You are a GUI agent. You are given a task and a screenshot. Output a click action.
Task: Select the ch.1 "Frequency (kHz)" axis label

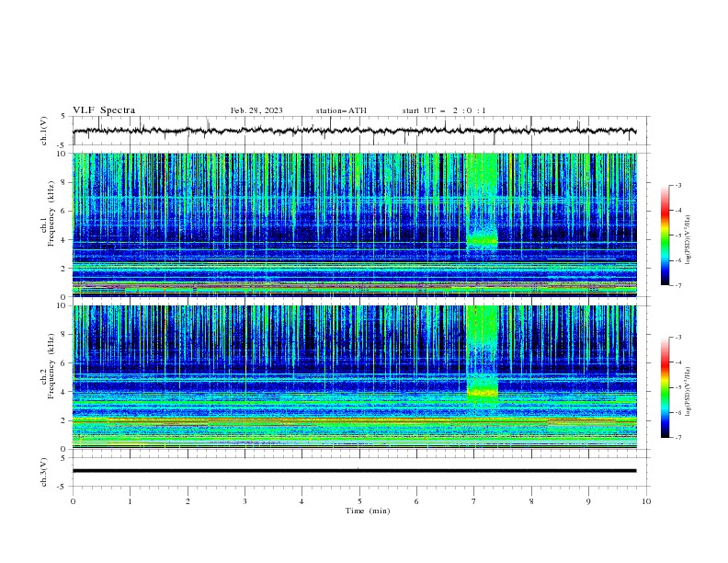(x=51, y=213)
